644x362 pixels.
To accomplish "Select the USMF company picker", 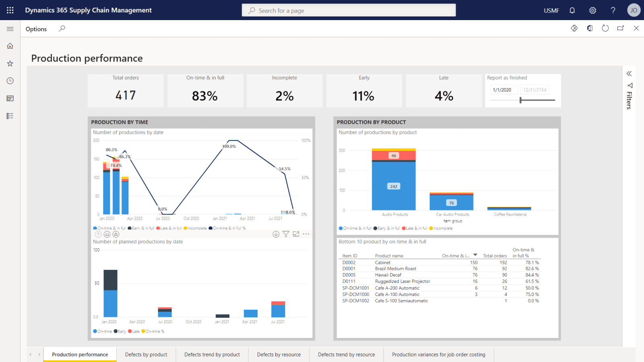I will click(551, 10).
